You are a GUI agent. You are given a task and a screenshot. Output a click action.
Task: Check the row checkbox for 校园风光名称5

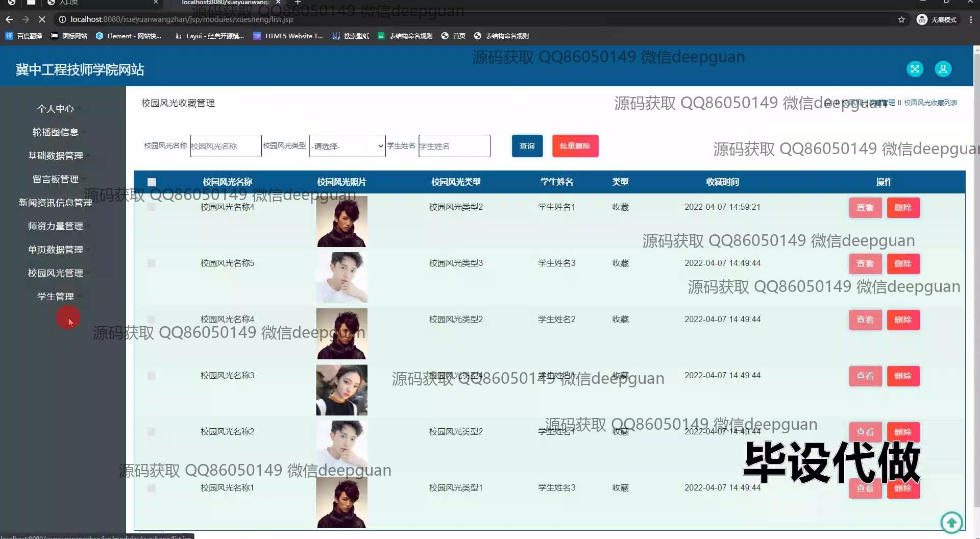pos(152,263)
